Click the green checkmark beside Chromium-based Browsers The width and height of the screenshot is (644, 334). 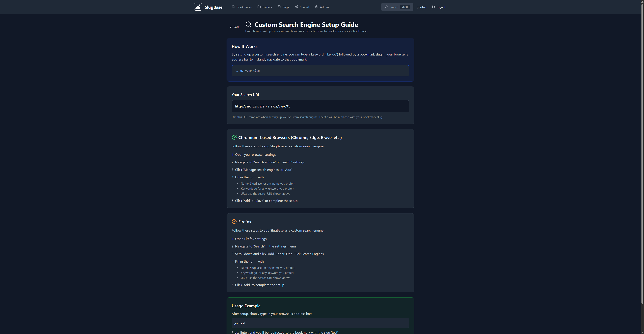click(234, 137)
